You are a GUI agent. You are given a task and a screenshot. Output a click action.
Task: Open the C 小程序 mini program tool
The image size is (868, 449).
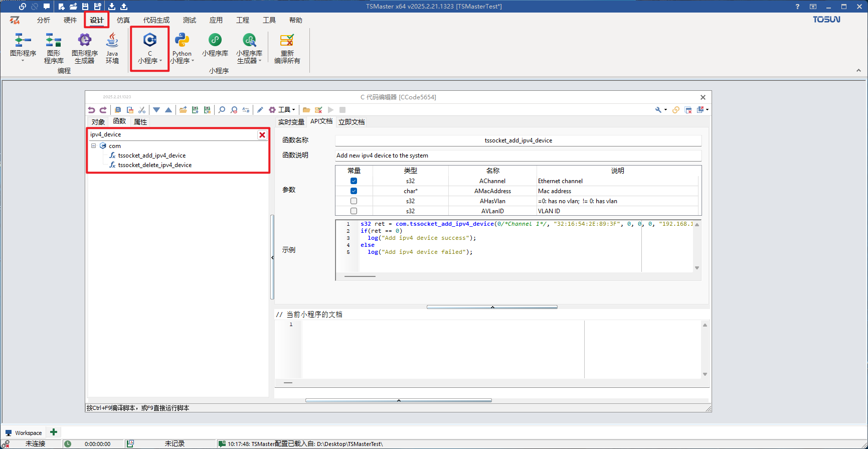pos(149,48)
